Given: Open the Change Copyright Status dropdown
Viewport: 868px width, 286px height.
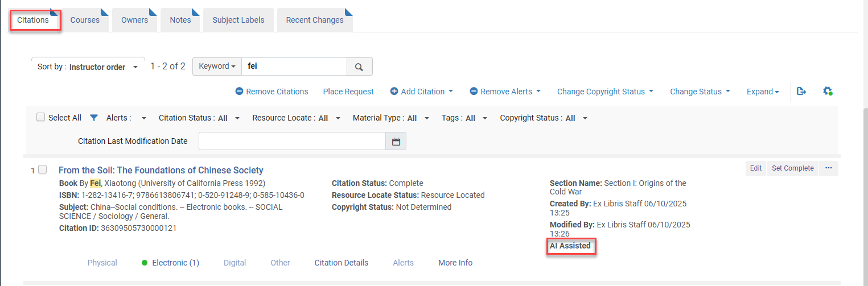Looking at the screenshot, I should coord(605,92).
